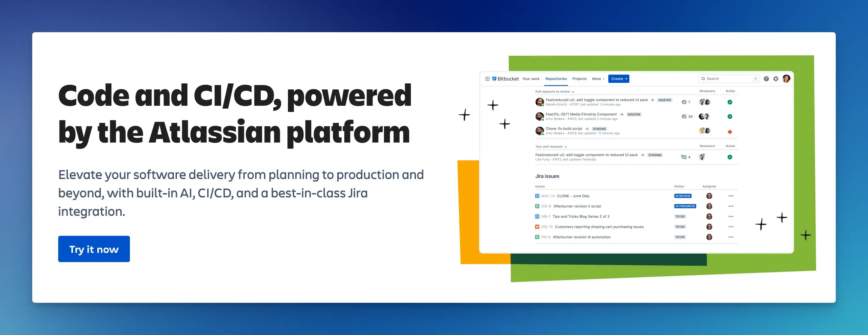
Task: Open the More menu dropdown
Action: [x=598, y=79]
